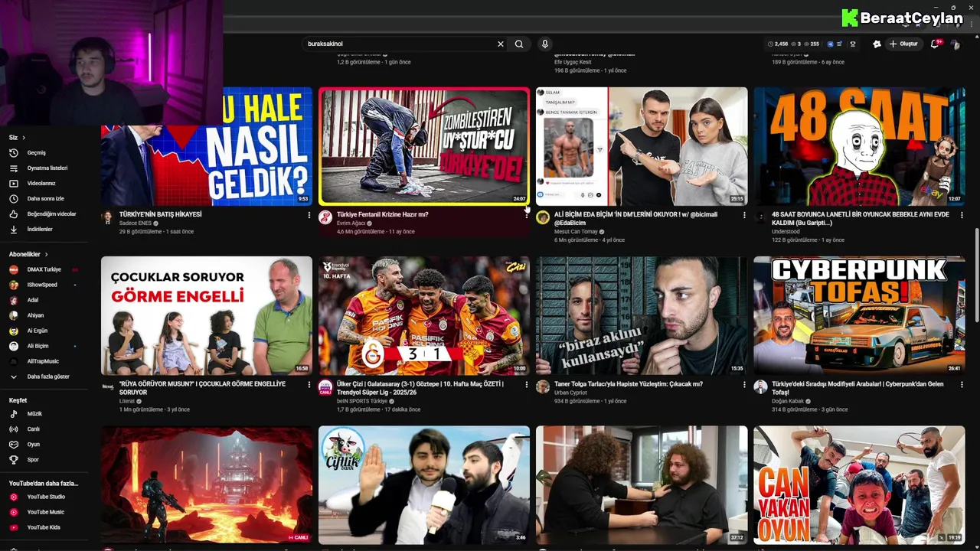Open the Ai Ergün subscription channel
The image size is (980, 551).
coord(38,331)
